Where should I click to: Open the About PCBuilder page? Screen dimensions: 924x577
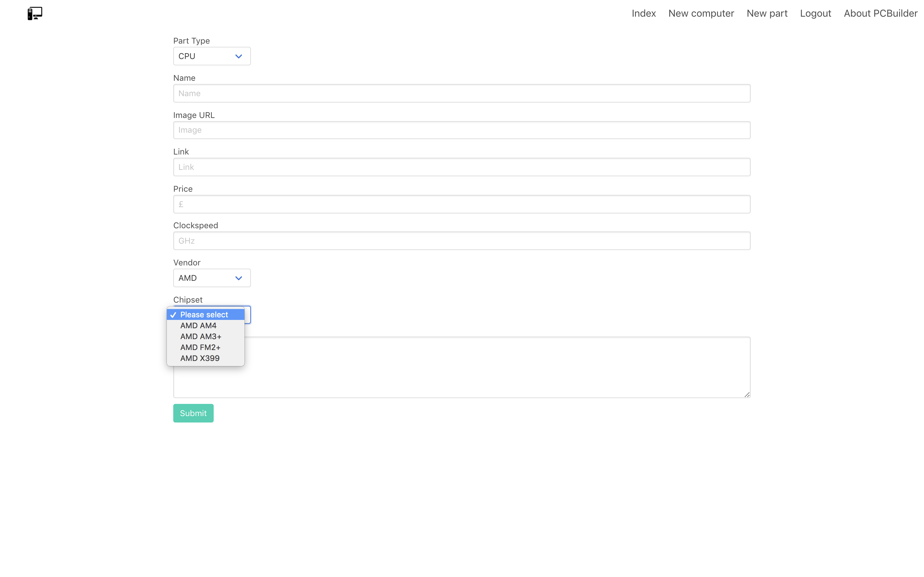(880, 13)
